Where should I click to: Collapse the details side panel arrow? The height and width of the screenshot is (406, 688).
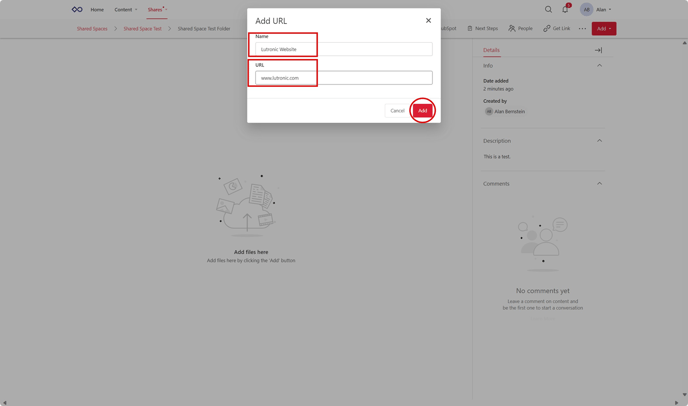(x=598, y=50)
